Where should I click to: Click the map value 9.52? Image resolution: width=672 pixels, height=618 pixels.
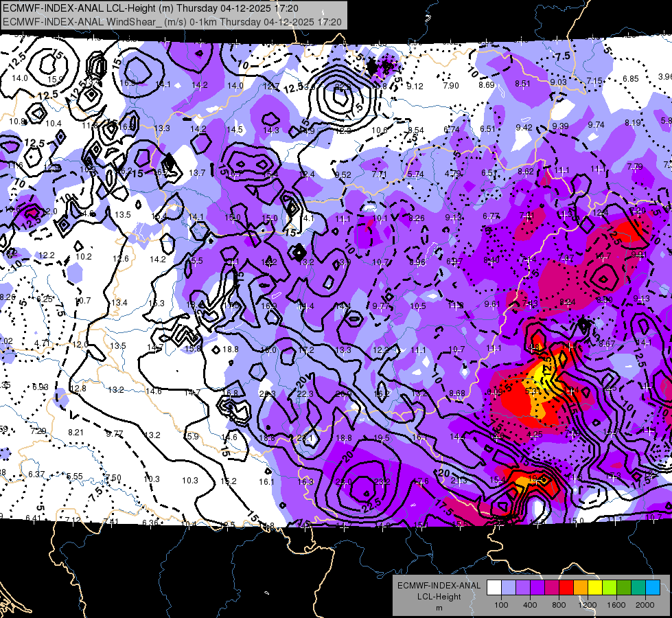(343, 175)
